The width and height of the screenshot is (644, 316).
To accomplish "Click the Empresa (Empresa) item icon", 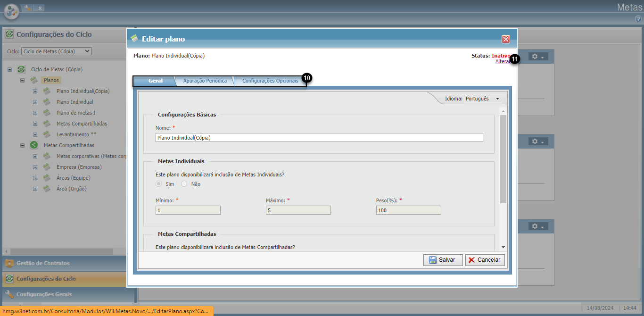I will point(47,167).
